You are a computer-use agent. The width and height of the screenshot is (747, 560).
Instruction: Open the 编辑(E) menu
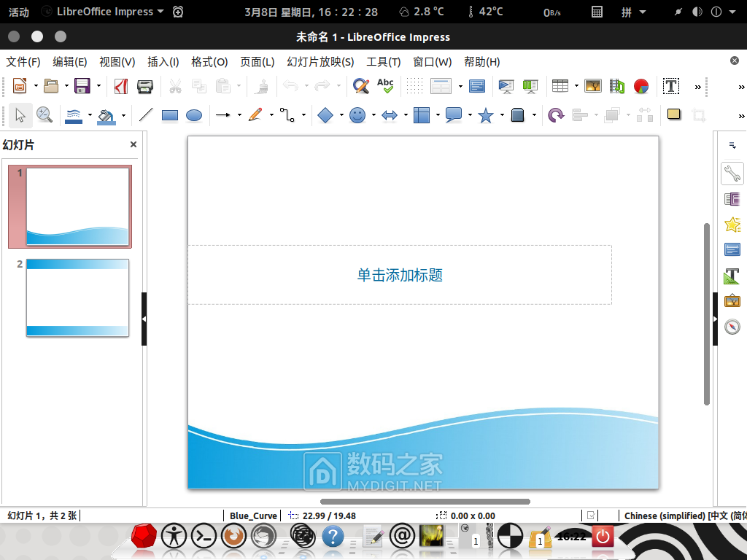point(69,62)
